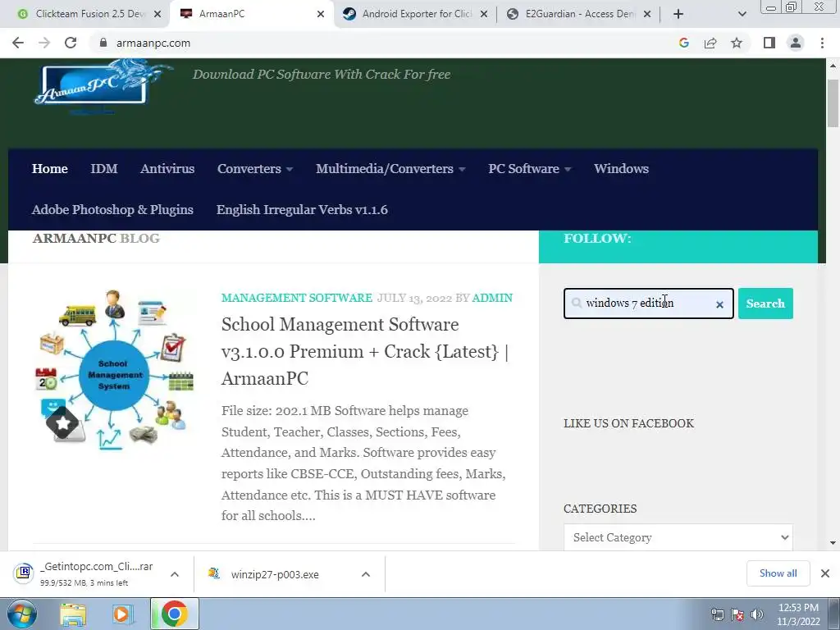The image size is (840, 630).
Task: Reload the armaanpc.com page
Action: pyautogui.click(x=71, y=43)
